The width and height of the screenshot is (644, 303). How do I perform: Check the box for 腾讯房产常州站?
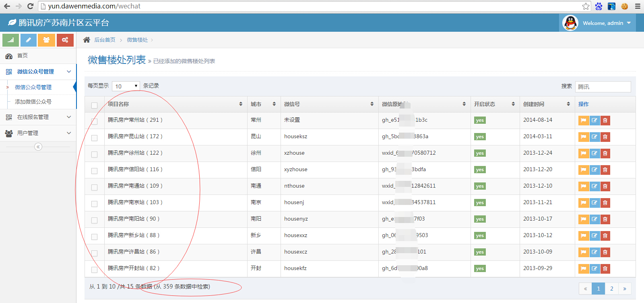coord(94,121)
